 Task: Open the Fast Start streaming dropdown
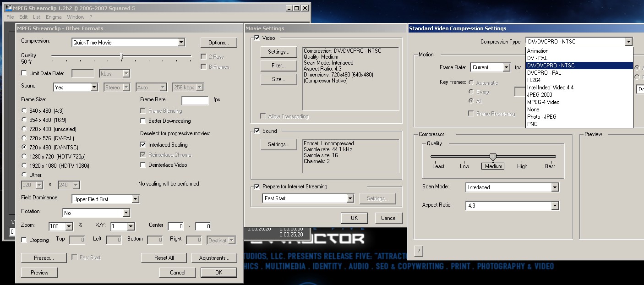(308, 198)
